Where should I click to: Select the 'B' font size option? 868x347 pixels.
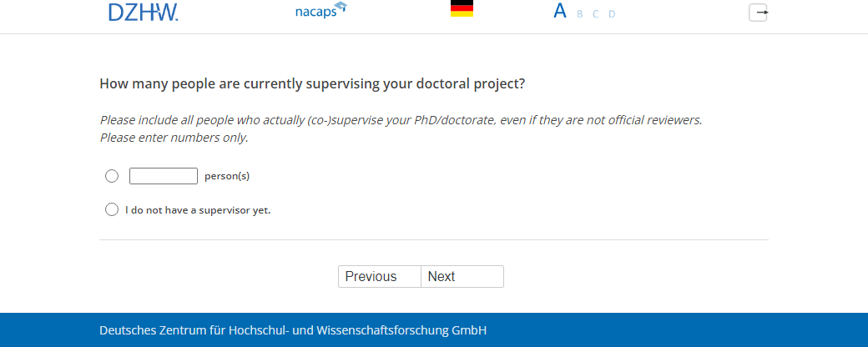point(580,14)
